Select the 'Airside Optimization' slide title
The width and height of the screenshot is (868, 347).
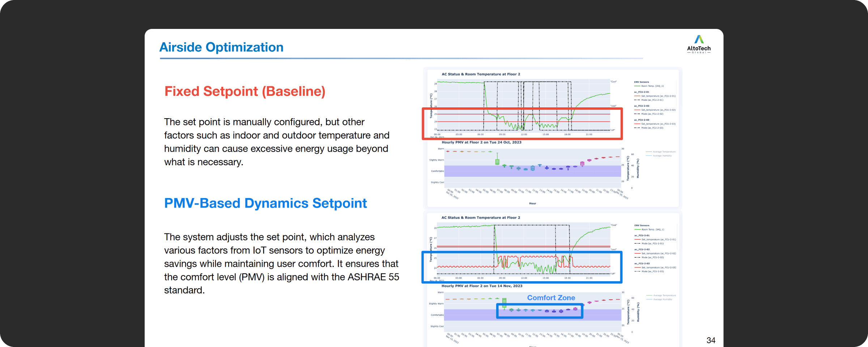[221, 47]
